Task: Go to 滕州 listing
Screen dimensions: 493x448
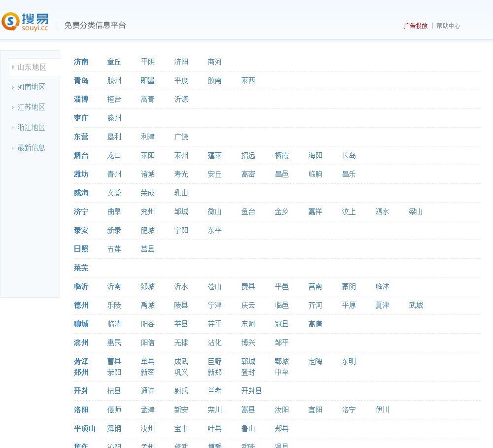Action: pyautogui.click(x=114, y=118)
